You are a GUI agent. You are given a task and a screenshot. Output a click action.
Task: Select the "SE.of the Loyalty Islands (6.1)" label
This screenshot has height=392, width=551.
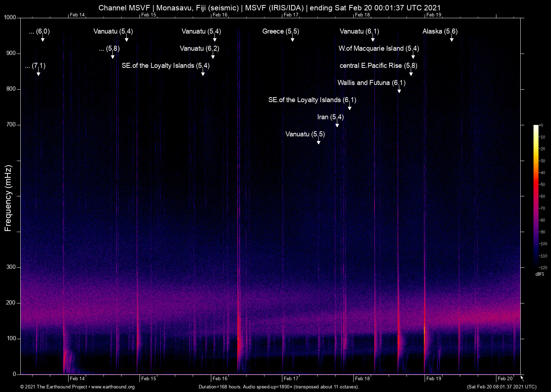coord(312,100)
